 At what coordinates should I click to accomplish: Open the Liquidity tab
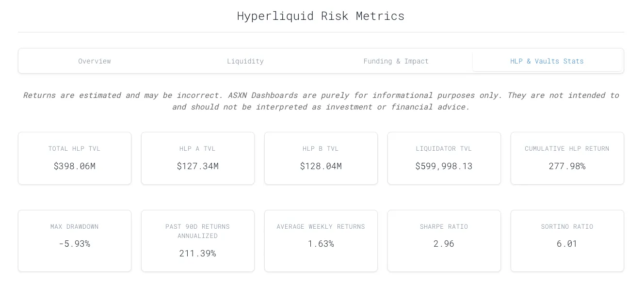[x=245, y=61]
